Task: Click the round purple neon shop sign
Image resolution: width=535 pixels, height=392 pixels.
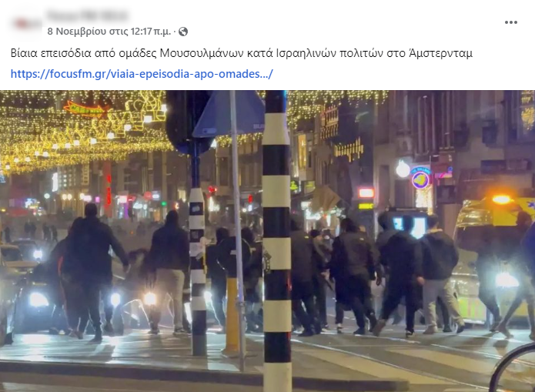Action: (x=420, y=180)
